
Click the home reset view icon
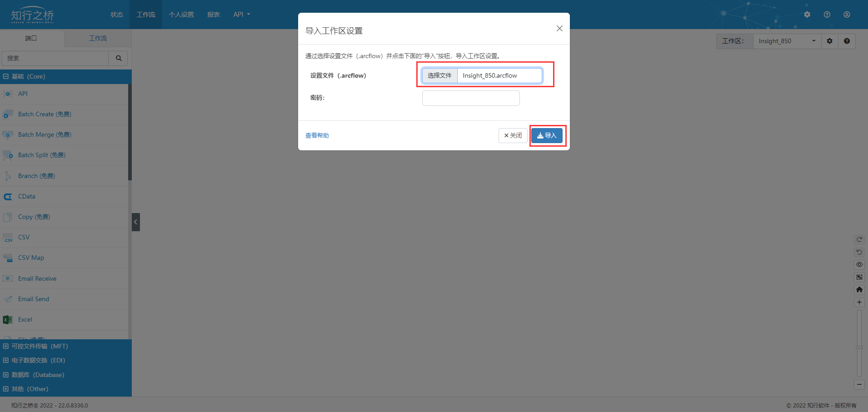[x=859, y=289]
